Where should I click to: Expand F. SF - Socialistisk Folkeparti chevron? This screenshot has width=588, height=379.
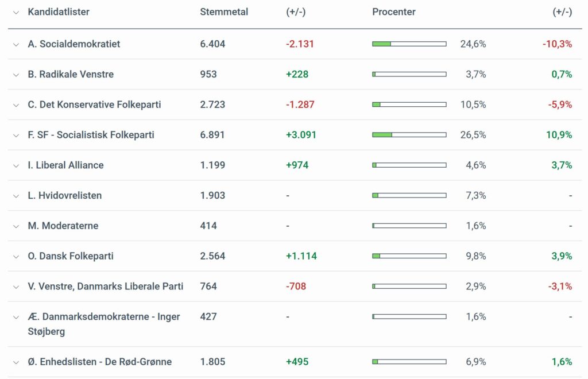click(x=16, y=136)
